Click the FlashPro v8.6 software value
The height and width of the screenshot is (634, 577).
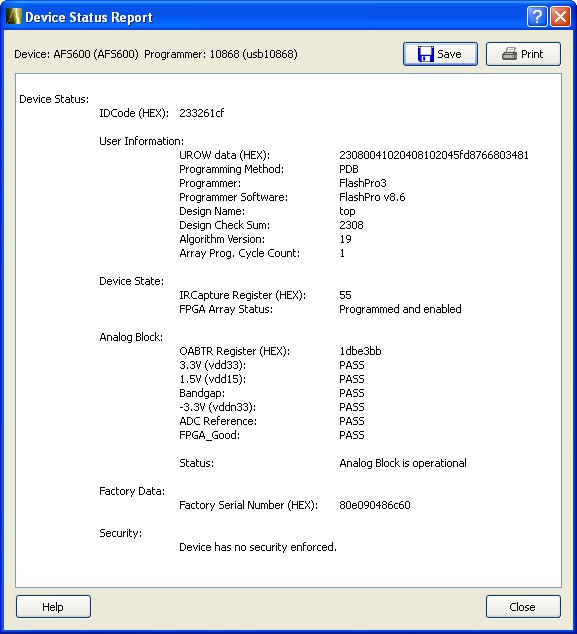point(372,197)
